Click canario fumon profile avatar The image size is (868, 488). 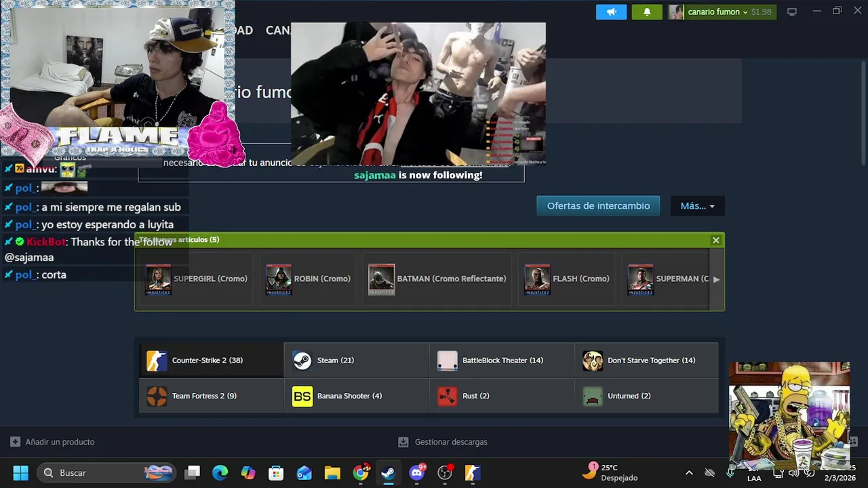tap(676, 12)
